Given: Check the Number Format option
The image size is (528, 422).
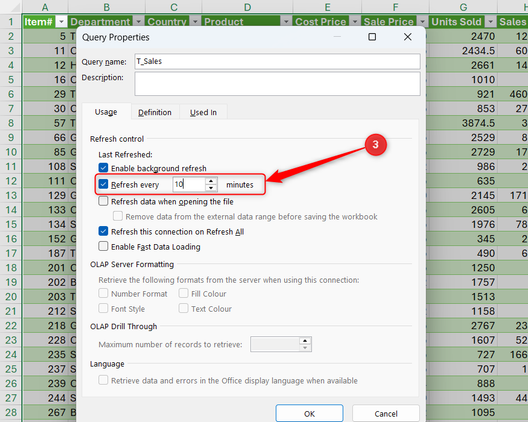Looking at the screenshot, I should (x=103, y=293).
